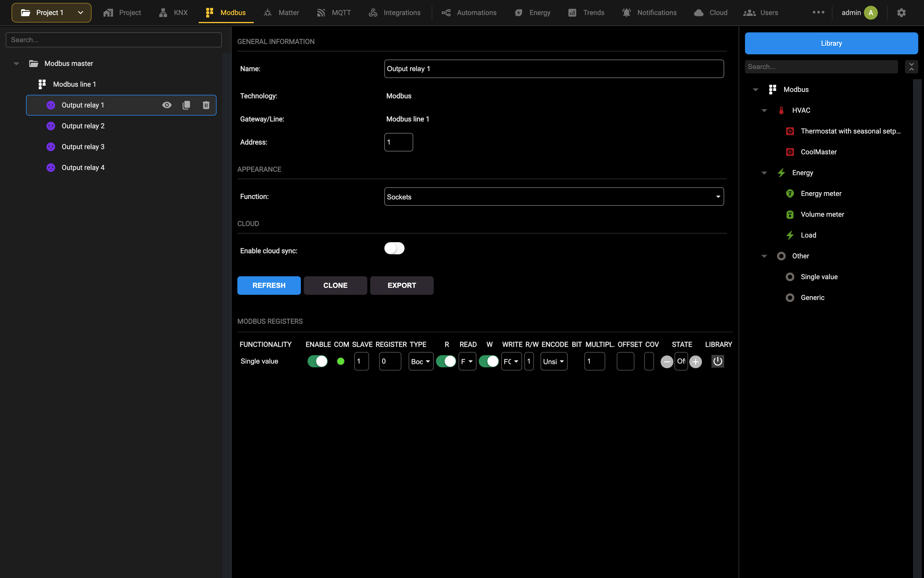Click the EXPORT button
The width and height of the screenshot is (924, 578).
coord(402,286)
